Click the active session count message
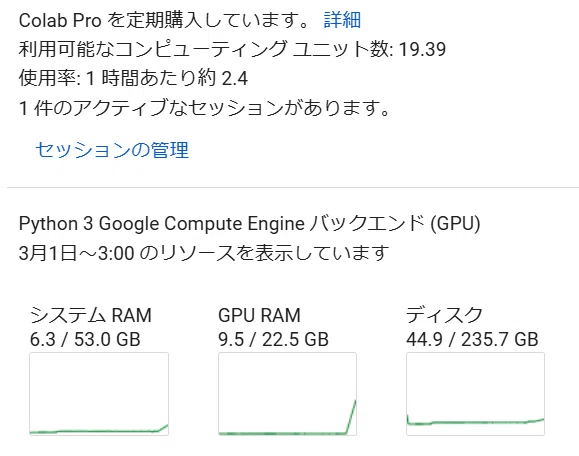The height and width of the screenshot is (456, 579). point(204,108)
